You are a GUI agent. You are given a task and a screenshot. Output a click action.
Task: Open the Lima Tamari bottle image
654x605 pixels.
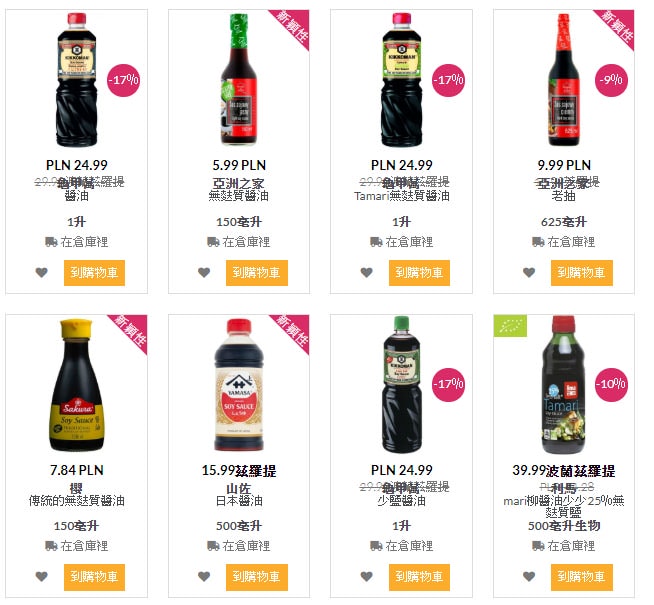coord(564,385)
